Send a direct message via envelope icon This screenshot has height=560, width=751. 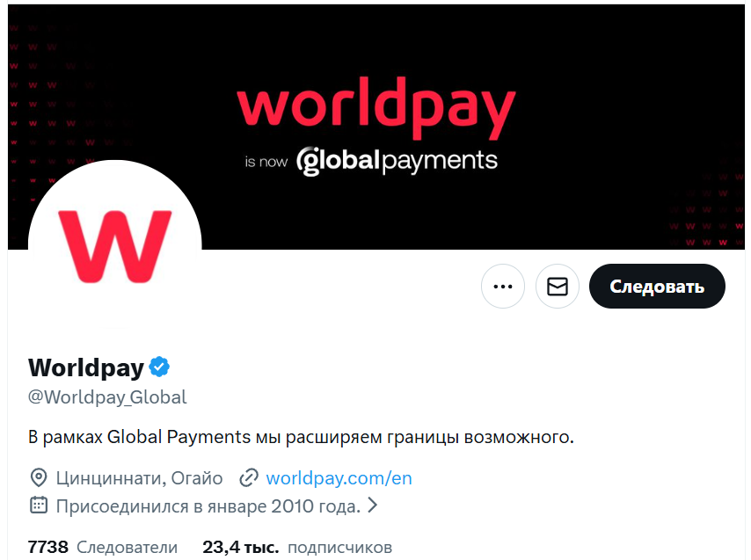click(x=557, y=287)
